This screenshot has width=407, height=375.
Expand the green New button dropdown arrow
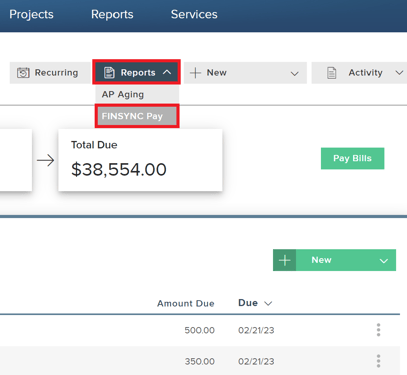(x=384, y=261)
